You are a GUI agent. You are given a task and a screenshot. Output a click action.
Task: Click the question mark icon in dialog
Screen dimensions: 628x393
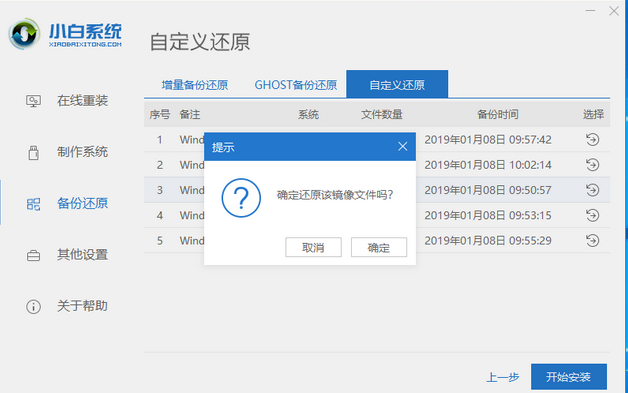click(241, 198)
